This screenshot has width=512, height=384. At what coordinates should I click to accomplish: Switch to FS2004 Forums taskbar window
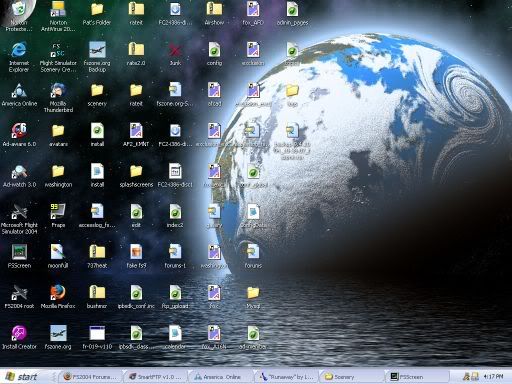pos(90,377)
